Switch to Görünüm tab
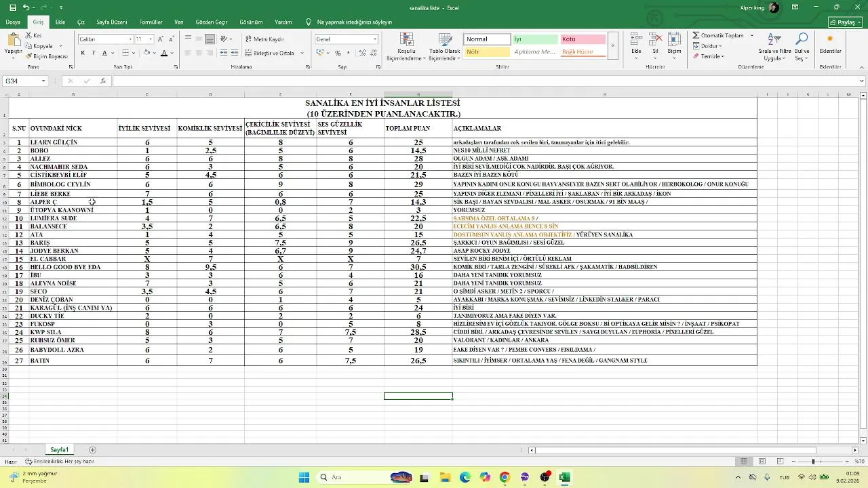Viewport: 868px width, 488px height. tap(251, 22)
